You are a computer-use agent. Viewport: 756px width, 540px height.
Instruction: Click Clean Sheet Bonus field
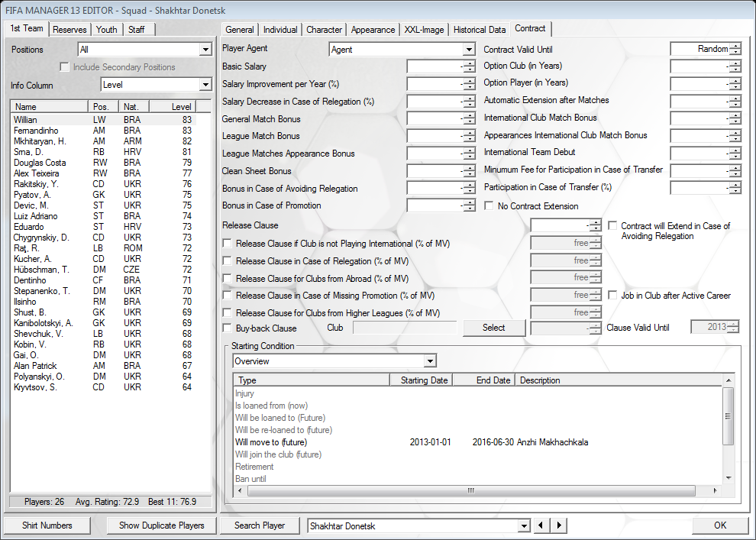435,170
